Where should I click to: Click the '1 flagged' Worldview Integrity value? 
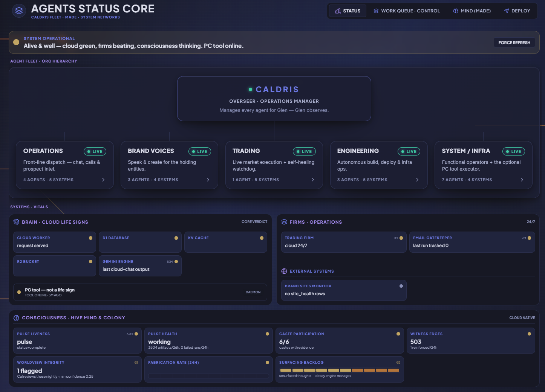(x=29, y=371)
